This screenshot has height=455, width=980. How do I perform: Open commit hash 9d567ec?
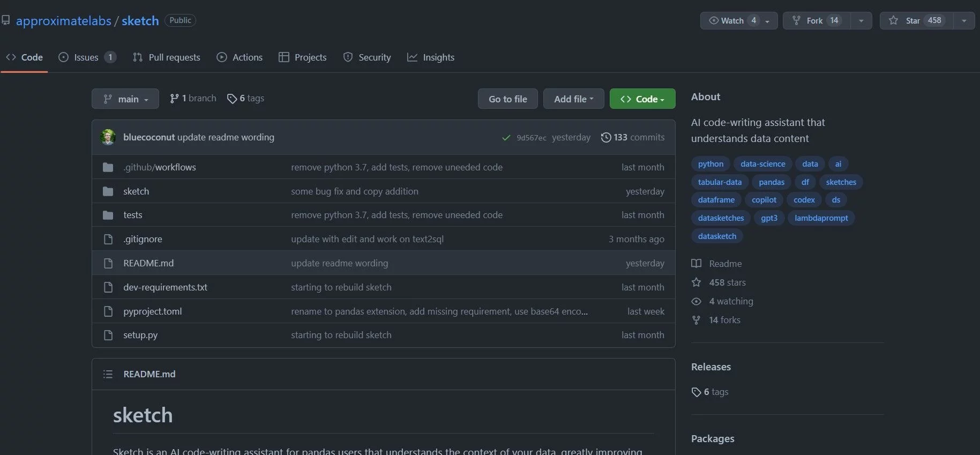click(532, 138)
